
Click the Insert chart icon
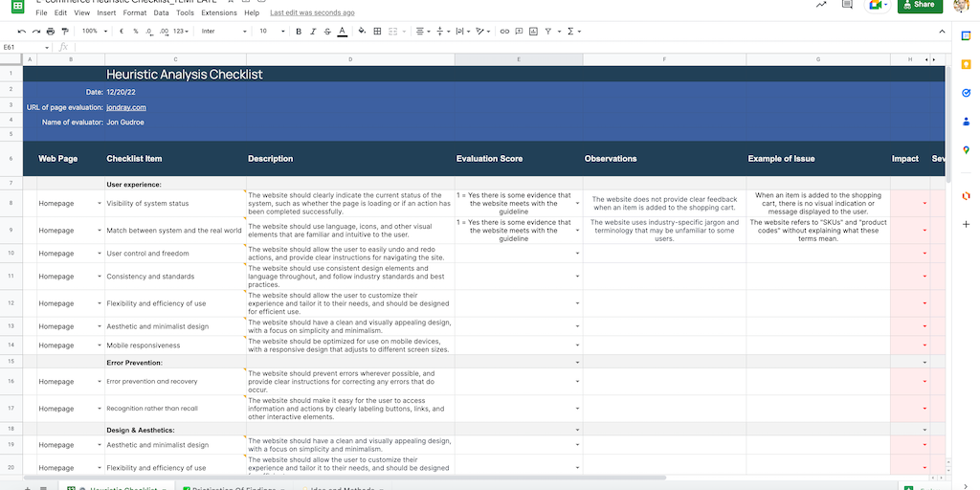(531, 32)
